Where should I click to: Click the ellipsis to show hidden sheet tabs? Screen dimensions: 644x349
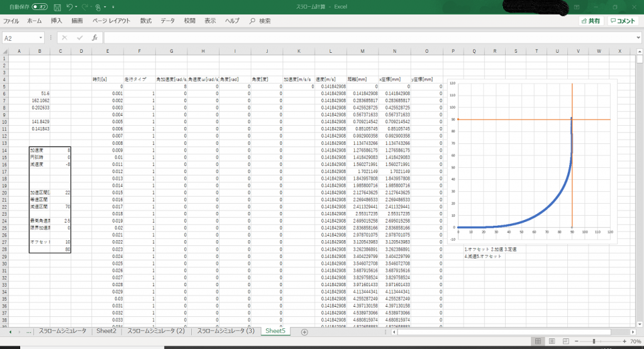tap(28, 332)
